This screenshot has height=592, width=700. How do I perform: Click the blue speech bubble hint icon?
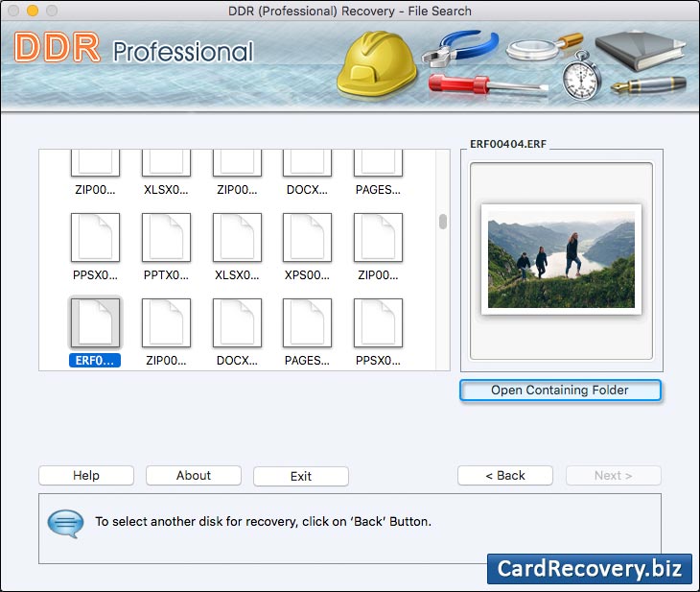tap(65, 524)
